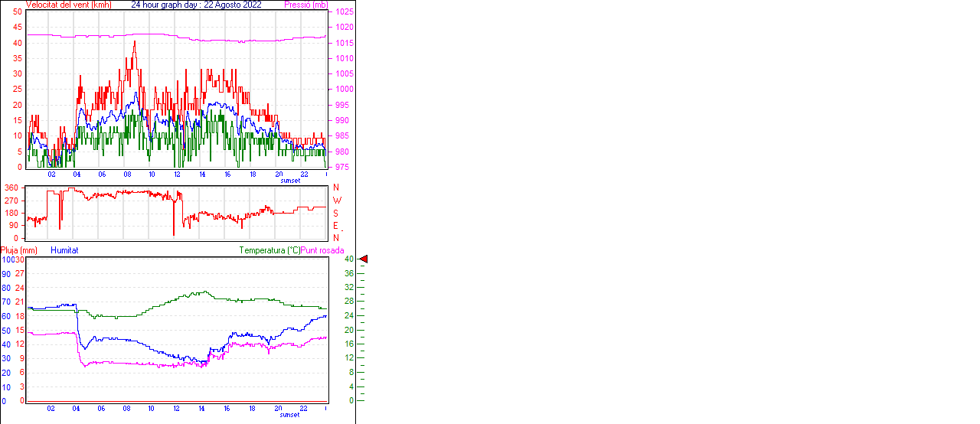Viewport: 980px width, 424px height.
Task: Click the magenta "Punt rosada" legend label
Action: click(x=322, y=250)
